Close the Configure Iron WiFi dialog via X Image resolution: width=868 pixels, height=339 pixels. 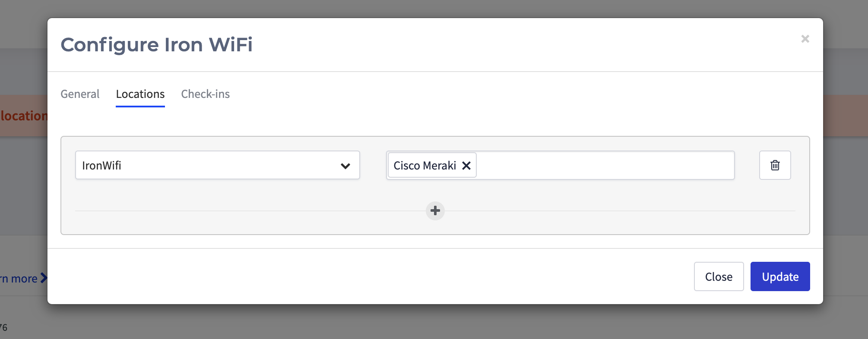pyautogui.click(x=805, y=39)
